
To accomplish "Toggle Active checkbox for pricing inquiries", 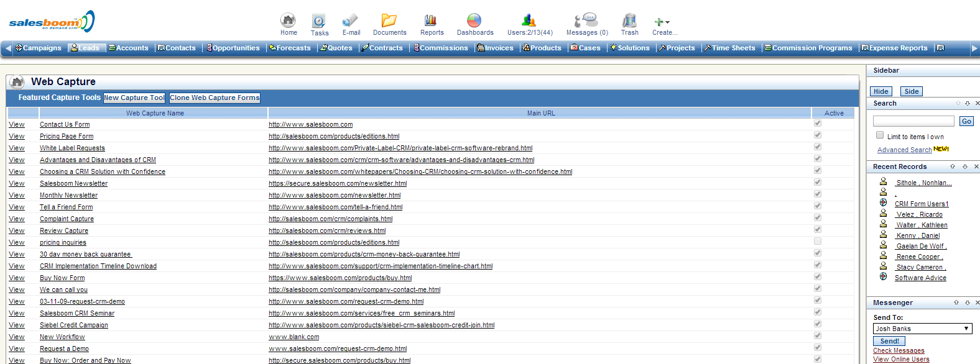I will (x=818, y=241).
